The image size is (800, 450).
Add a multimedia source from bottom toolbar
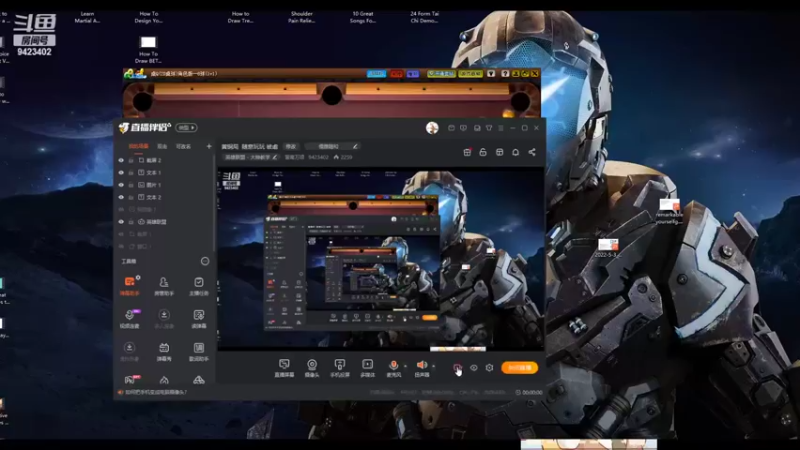tap(367, 368)
